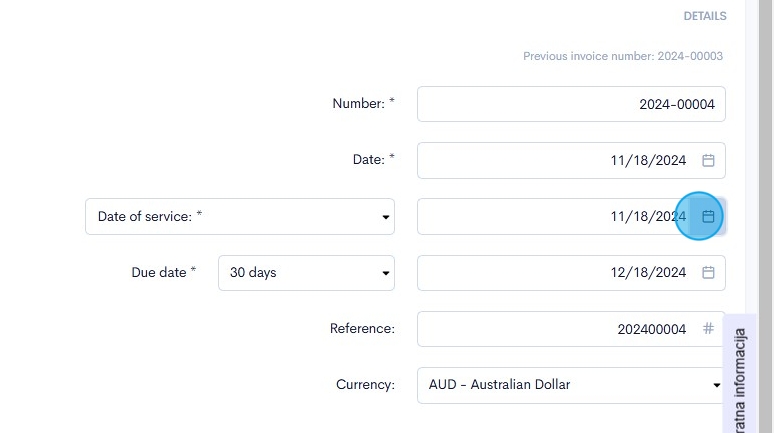The width and height of the screenshot is (774, 433).
Task: Click the Reference field with 202400004
Action: pyautogui.click(x=555, y=328)
